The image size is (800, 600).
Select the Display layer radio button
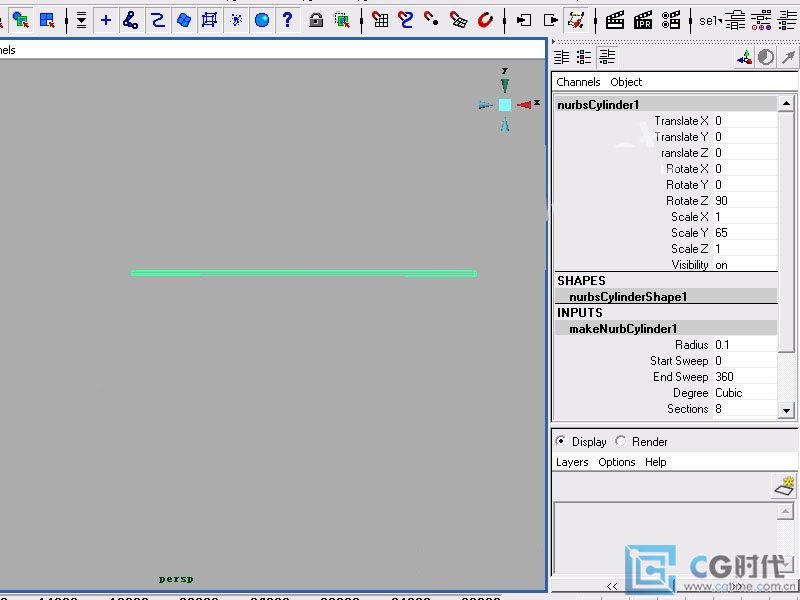(x=561, y=441)
